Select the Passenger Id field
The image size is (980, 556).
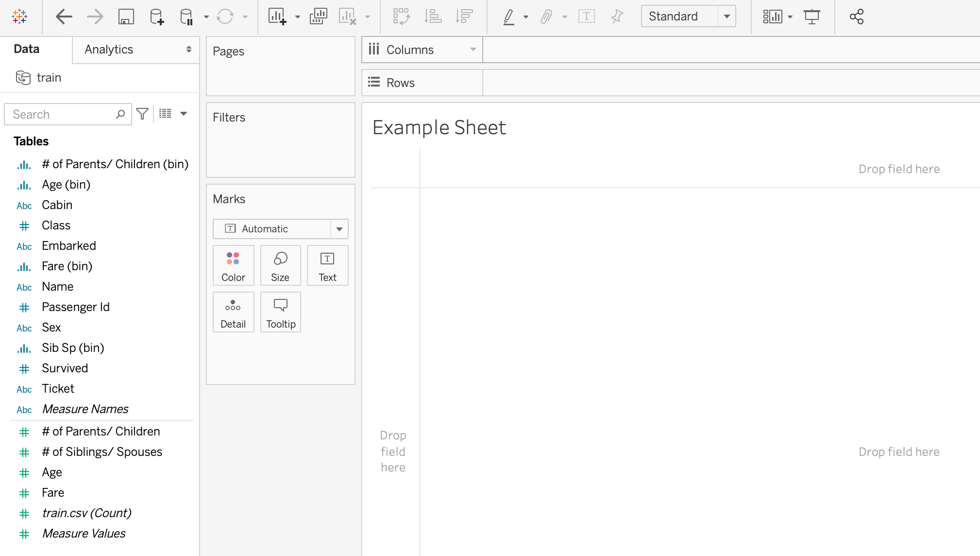(x=76, y=307)
